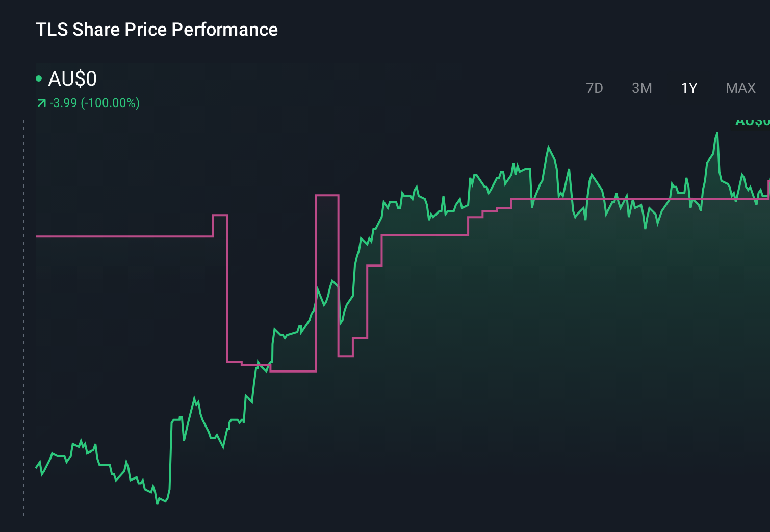Select the 3M time range tab
Viewport: 770px width, 532px height.
point(641,88)
